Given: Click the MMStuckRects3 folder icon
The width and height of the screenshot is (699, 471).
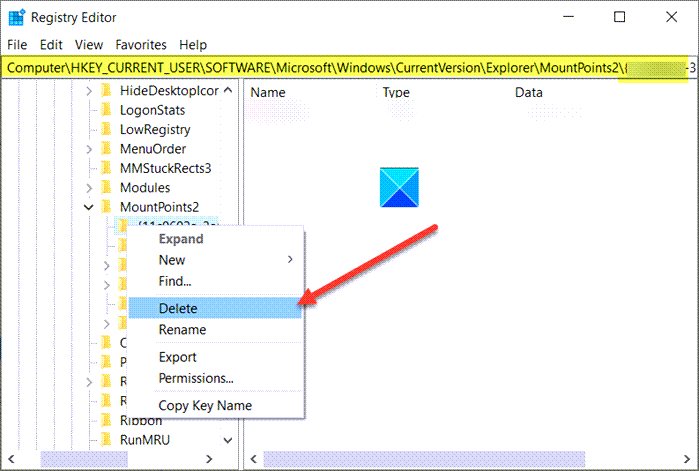Looking at the screenshot, I should (x=106, y=168).
